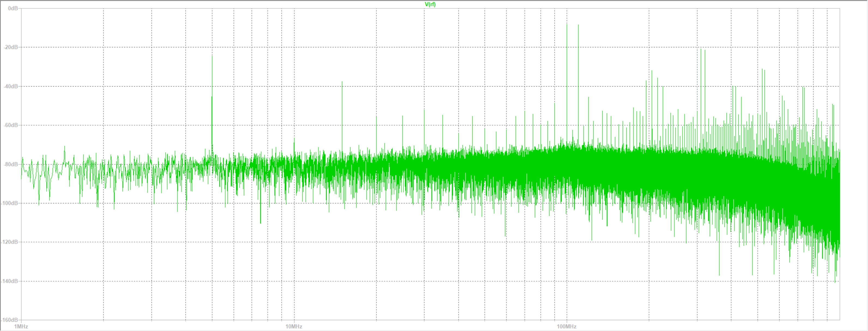
Task: Click the -60dB axis label
Action: coord(11,125)
